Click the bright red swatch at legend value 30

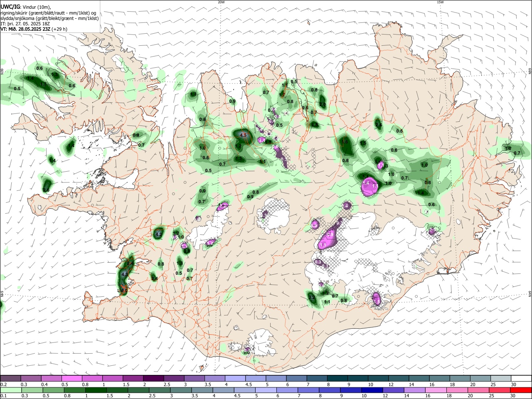521,390
